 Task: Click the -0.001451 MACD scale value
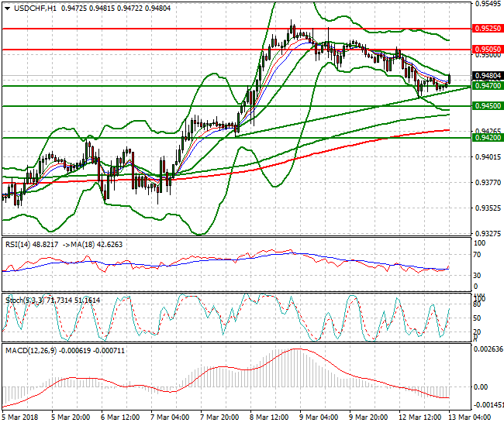coord(488,405)
